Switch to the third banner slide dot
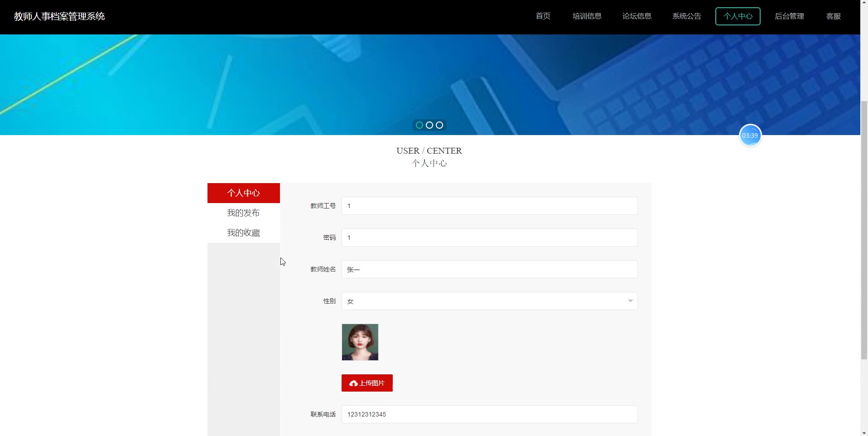Image resolution: width=868 pixels, height=436 pixels. pos(439,125)
